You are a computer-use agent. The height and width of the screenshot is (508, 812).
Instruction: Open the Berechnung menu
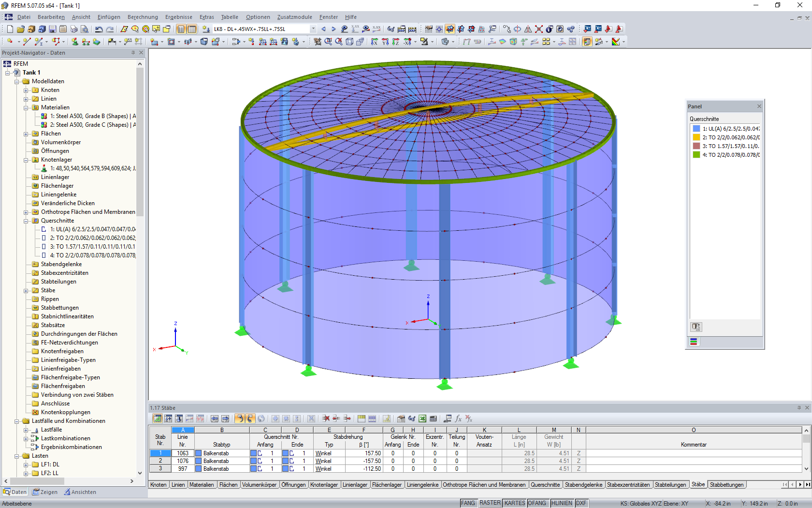[x=142, y=17]
